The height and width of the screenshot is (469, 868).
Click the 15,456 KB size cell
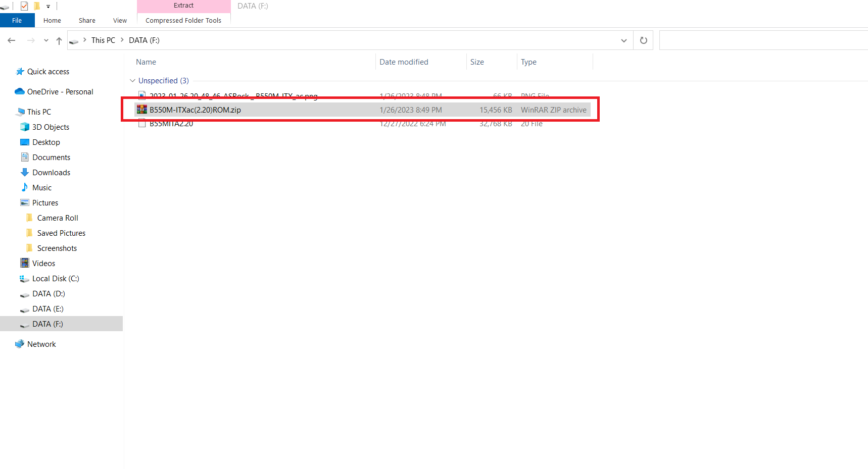pyautogui.click(x=496, y=110)
